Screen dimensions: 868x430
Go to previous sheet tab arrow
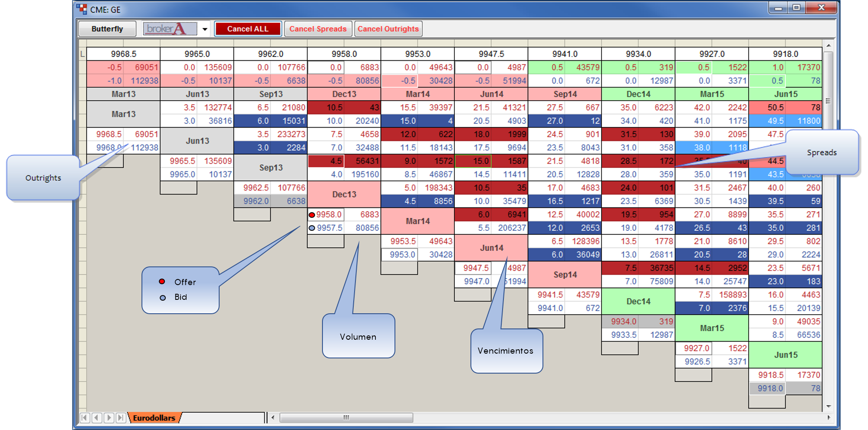pyautogui.click(x=97, y=418)
